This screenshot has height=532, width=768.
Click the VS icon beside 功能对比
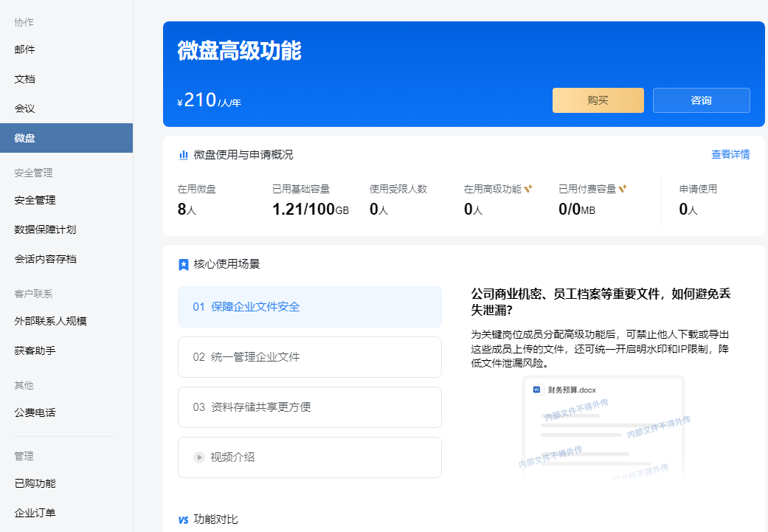click(184, 520)
